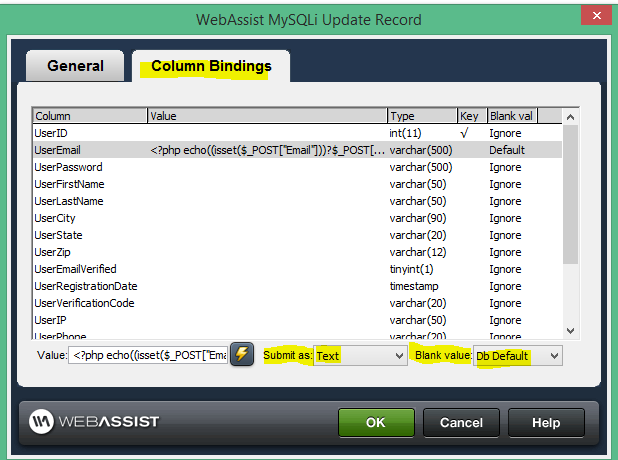Select the UserPassword row
The image size is (618, 460).
297,167
